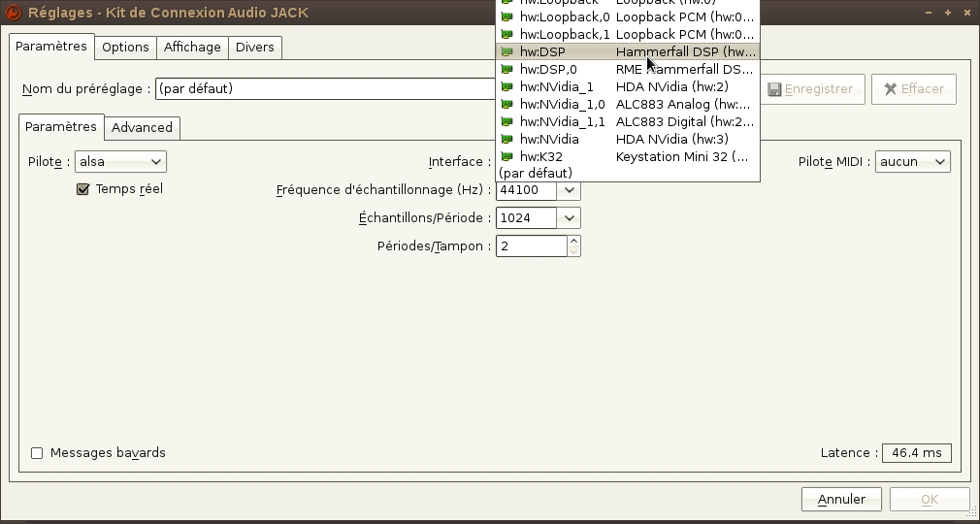The image size is (980, 524).
Task: Choose hw:NVidia HDA NVidia (hw:3)
Action: coord(628,140)
